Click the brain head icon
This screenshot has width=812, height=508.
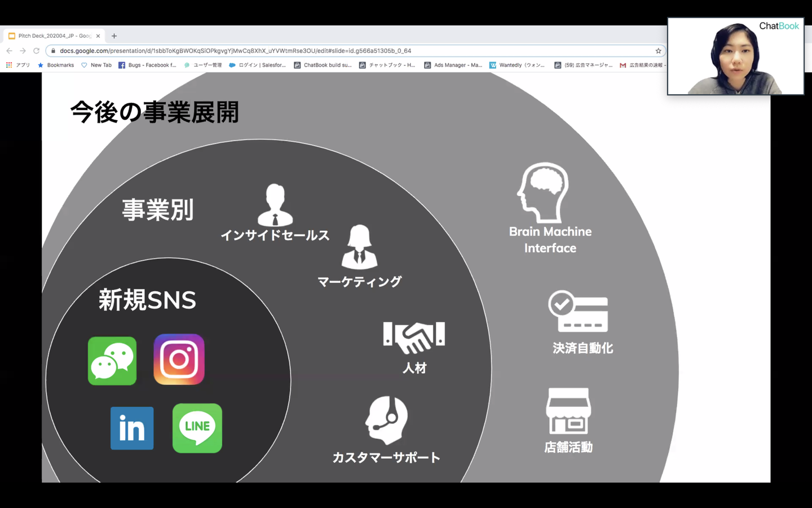click(x=543, y=192)
